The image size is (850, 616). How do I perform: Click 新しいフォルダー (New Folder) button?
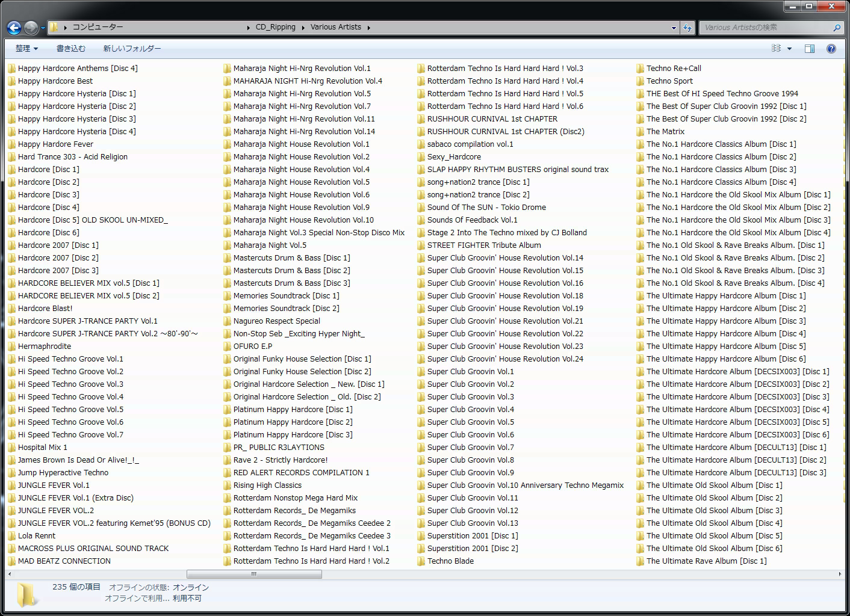click(132, 49)
